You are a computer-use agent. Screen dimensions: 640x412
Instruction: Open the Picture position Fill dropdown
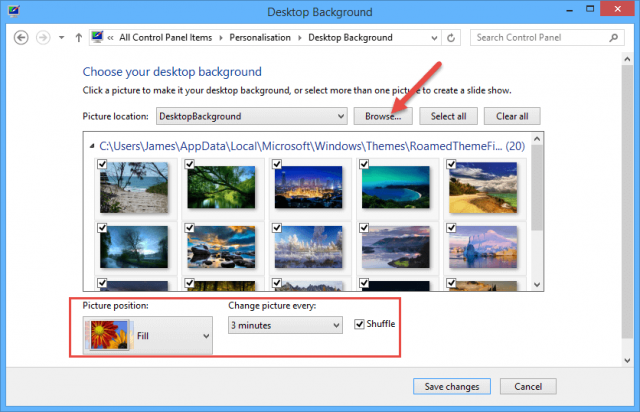tap(147, 335)
